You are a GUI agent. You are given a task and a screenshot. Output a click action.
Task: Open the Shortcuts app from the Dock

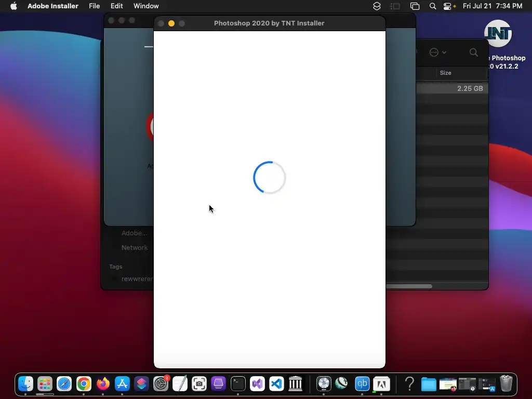(x=141, y=384)
